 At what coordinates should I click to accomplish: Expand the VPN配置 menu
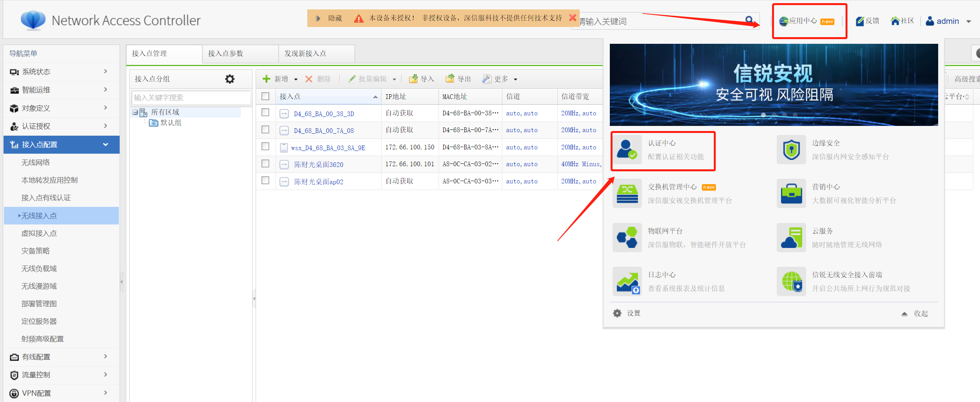61,393
